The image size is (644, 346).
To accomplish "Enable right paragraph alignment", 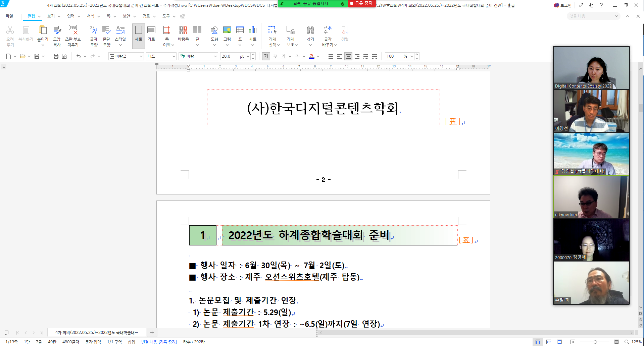I will click(x=357, y=56).
